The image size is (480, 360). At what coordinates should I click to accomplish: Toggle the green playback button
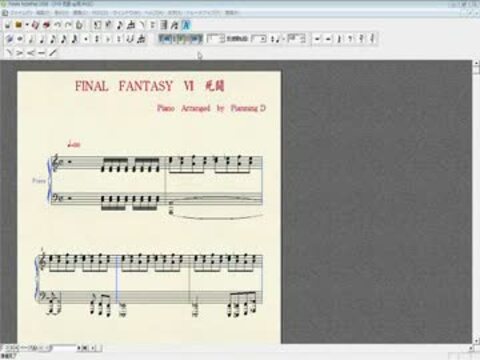pyautogui.click(x=180, y=39)
